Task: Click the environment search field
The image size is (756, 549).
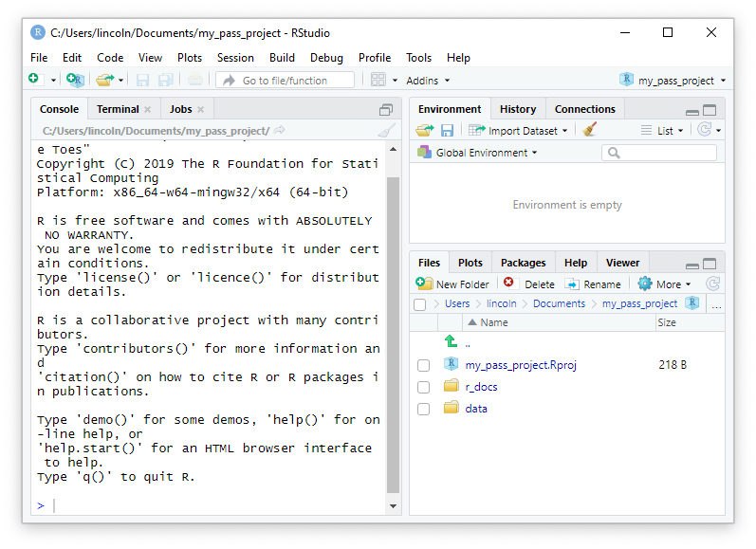Action: (x=659, y=153)
